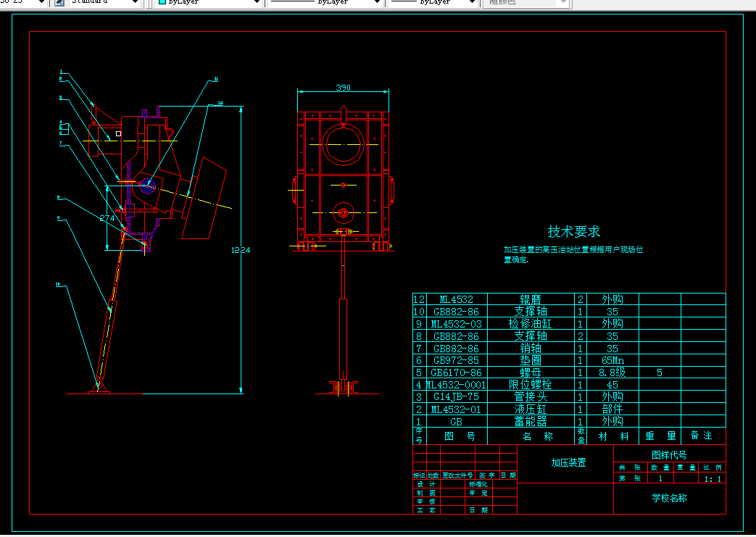
Task: Open the greyed-out plot style dropdown
Action: tap(527, 2)
